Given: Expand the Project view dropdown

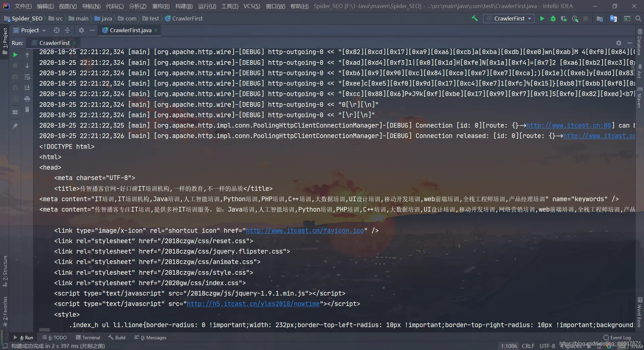Looking at the screenshot, I should pos(44,31).
